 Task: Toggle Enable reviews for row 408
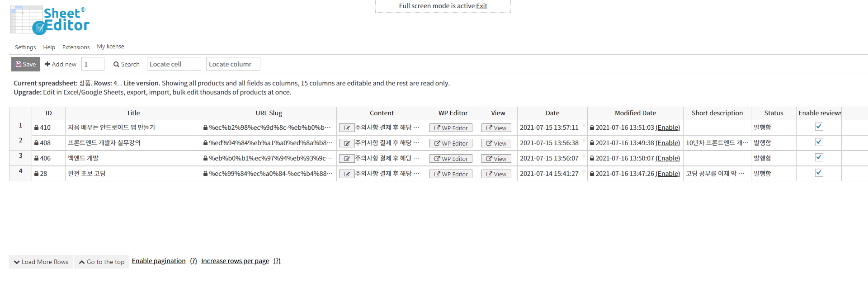click(x=819, y=142)
